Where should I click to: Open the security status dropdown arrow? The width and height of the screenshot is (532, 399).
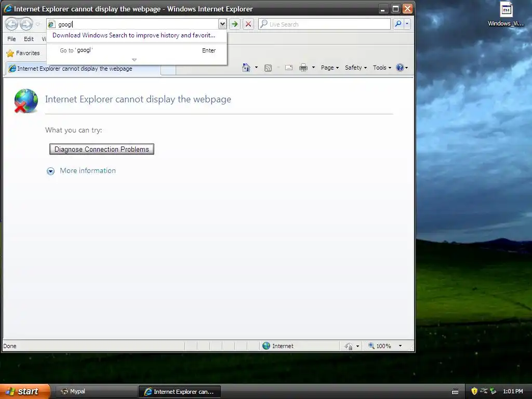[x=357, y=346]
